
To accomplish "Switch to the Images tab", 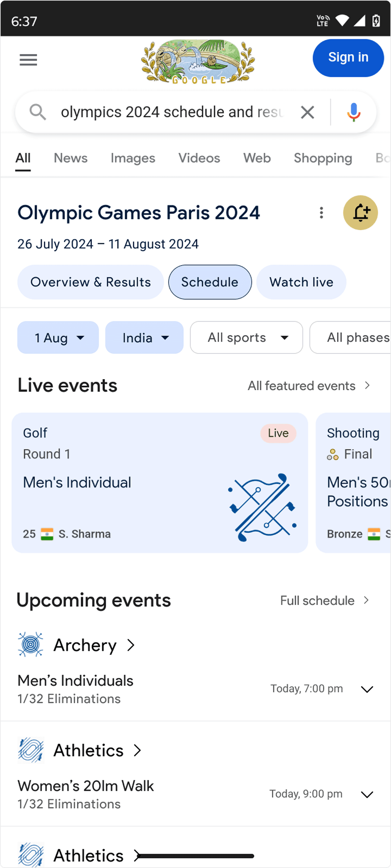I will tap(133, 158).
